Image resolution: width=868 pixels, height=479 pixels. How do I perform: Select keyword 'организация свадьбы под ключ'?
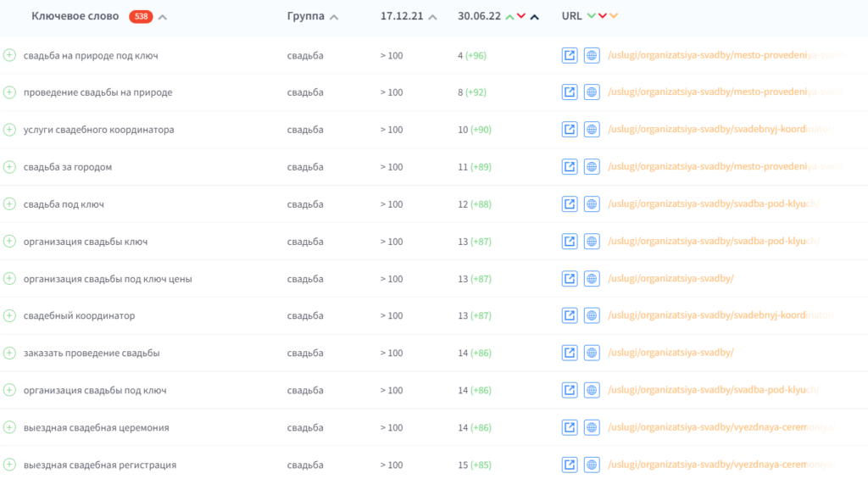[x=95, y=390]
